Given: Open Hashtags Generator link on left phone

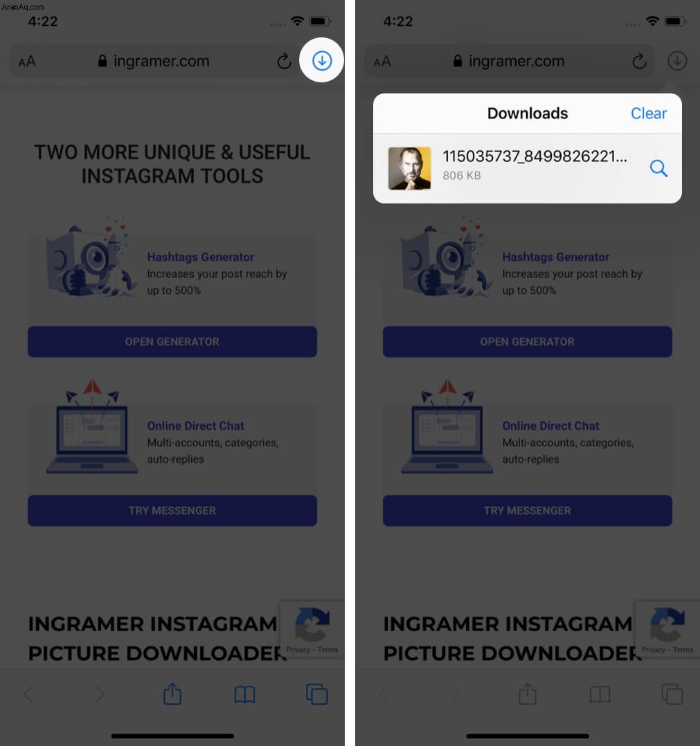Looking at the screenshot, I should (200, 257).
